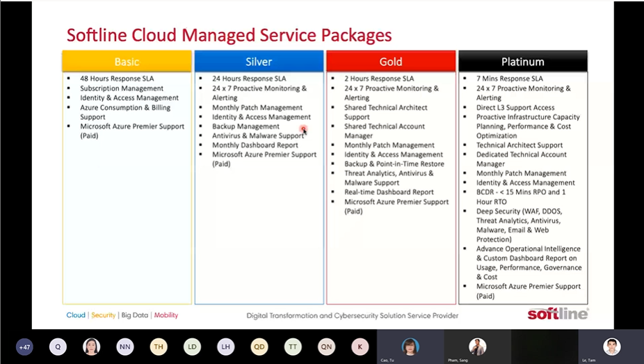Click '2 Hours Response SLA' text
The width and height of the screenshot is (644, 364).
coord(379,79)
